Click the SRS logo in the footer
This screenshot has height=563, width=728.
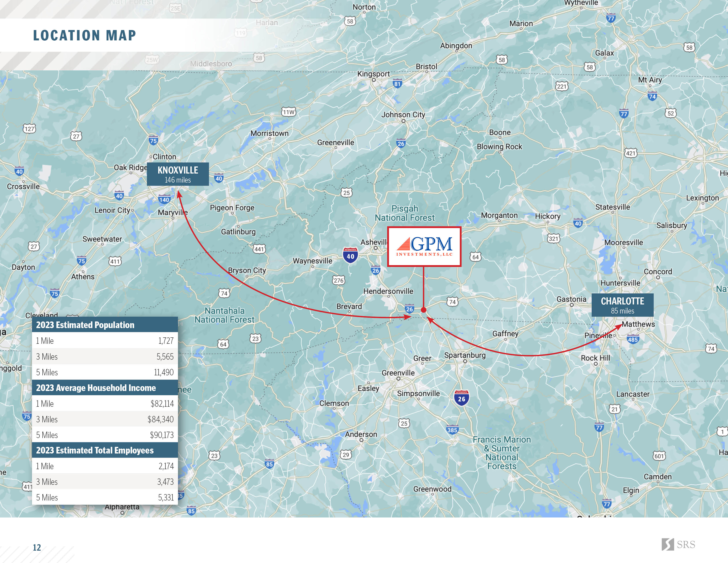click(678, 544)
